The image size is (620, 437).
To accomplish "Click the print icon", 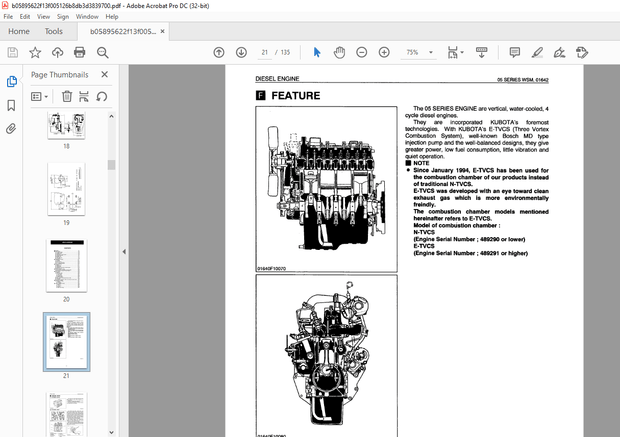I will pyautogui.click(x=79, y=52).
